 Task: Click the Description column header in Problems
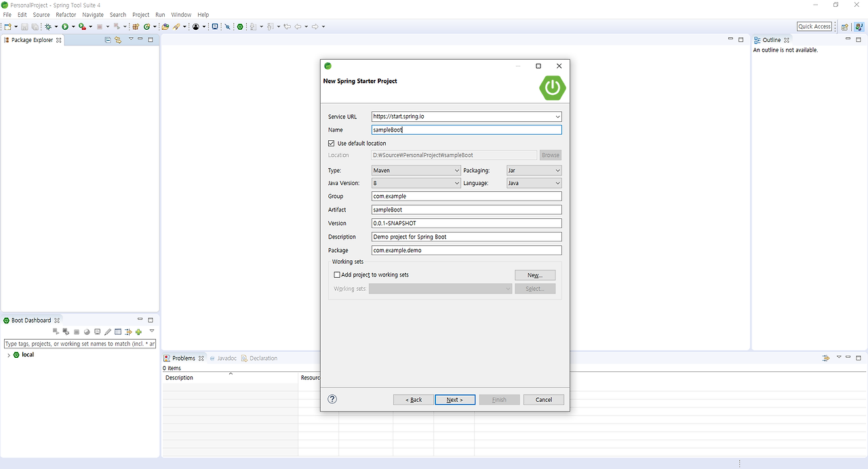tap(231, 378)
